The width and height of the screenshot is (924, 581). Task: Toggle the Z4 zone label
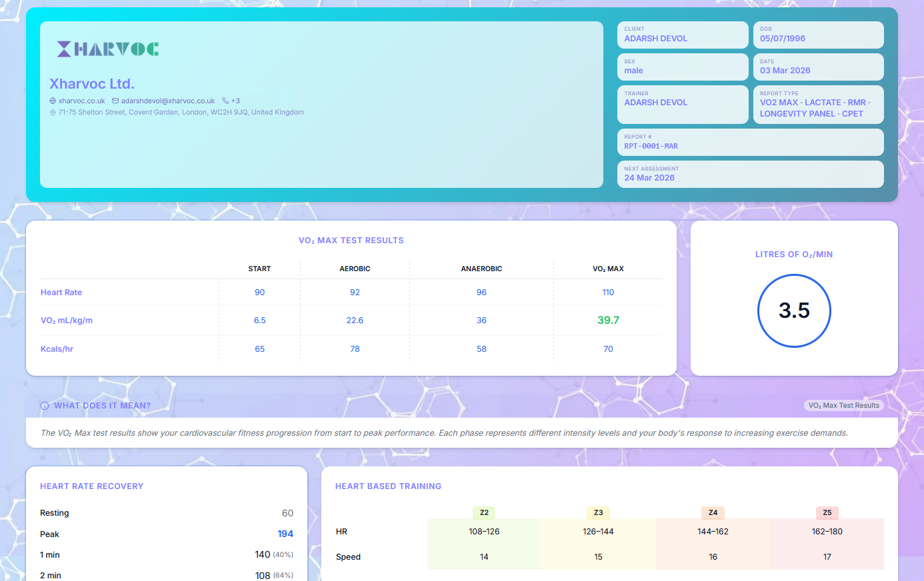pos(713,513)
